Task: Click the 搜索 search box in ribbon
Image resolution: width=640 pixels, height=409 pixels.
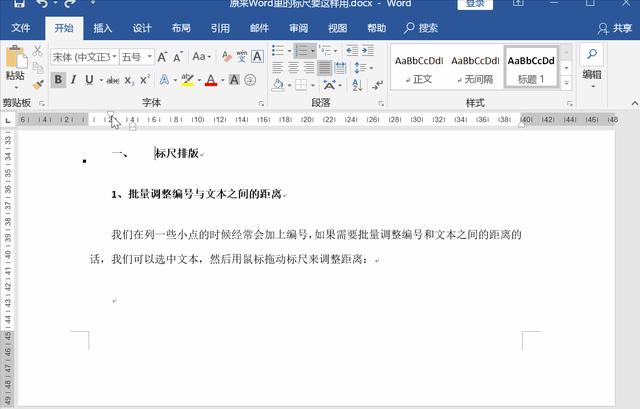Action: point(421,28)
